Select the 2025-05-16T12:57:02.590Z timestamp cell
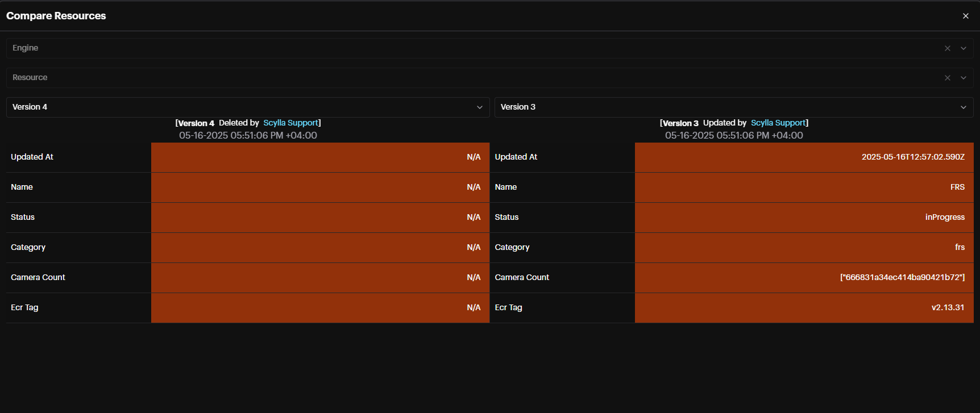This screenshot has width=980, height=413. (x=912, y=157)
